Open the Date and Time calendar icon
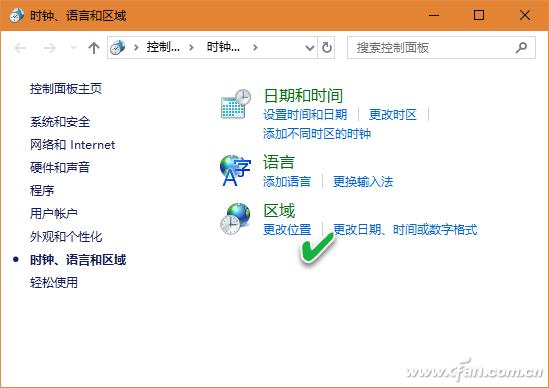 (x=236, y=104)
